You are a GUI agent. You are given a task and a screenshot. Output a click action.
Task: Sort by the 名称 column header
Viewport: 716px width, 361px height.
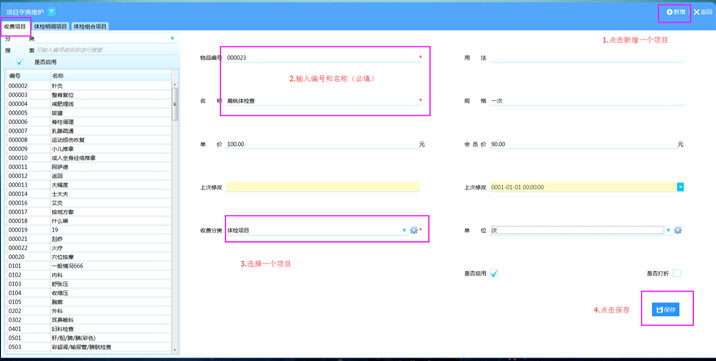coord(111,76)
